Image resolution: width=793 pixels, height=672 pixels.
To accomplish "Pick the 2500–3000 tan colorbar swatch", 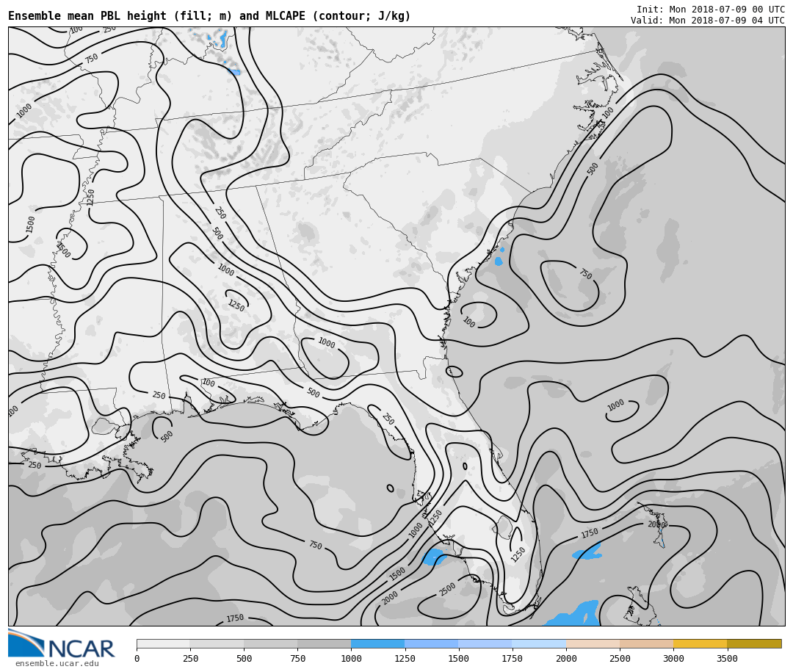I will pos(646,643).
